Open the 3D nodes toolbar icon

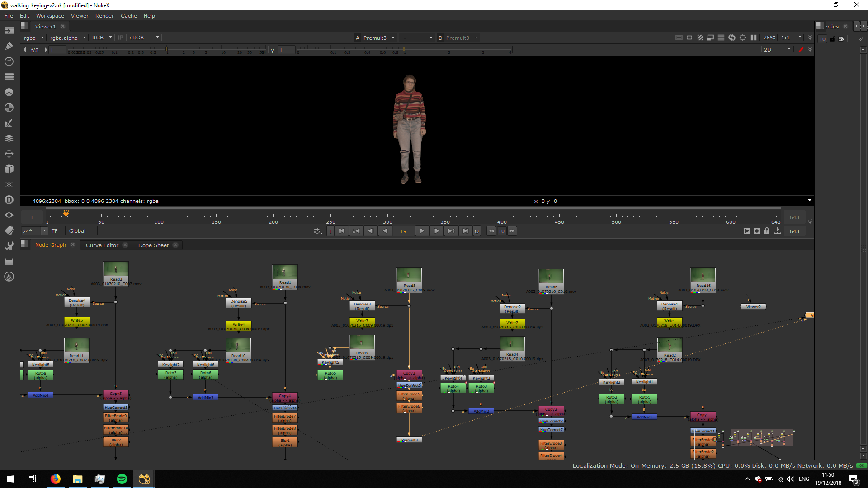pos(9,169)
